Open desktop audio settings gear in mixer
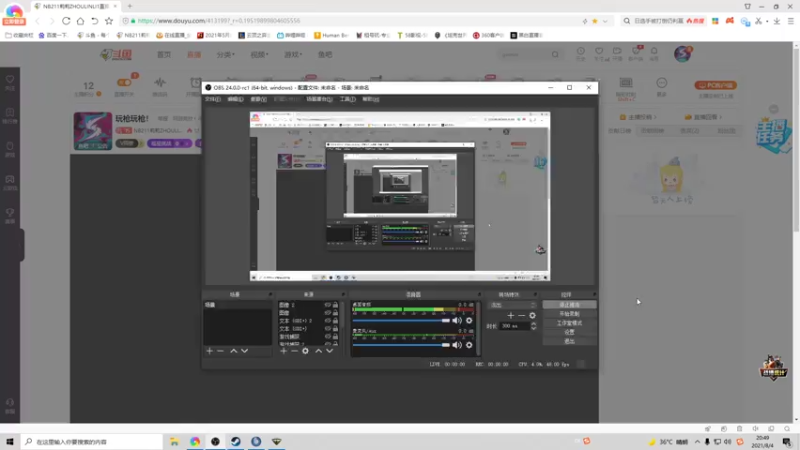800x450 pixels. 469,320
